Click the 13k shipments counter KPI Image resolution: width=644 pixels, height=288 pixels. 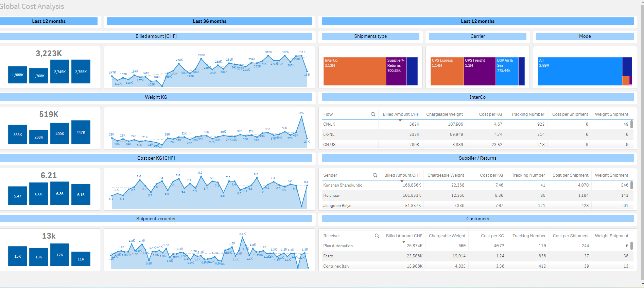pos(49,236)
